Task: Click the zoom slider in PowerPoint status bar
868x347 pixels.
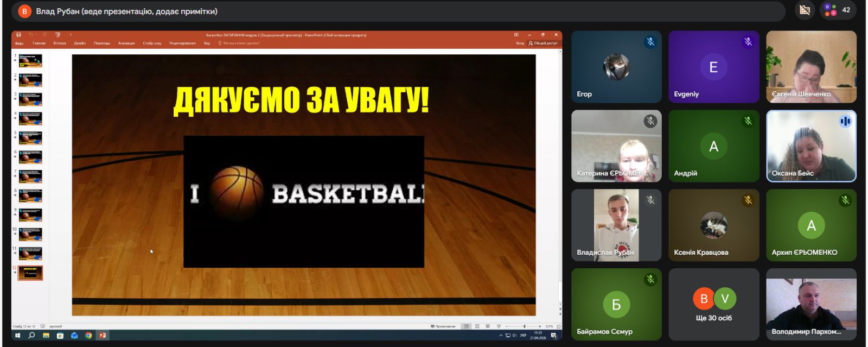Action: [524, 326]
